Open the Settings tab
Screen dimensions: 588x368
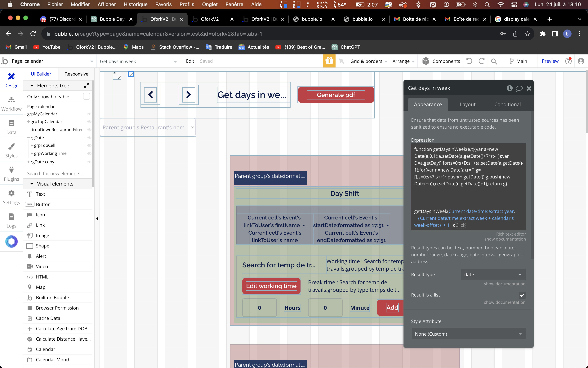(11, 197)
